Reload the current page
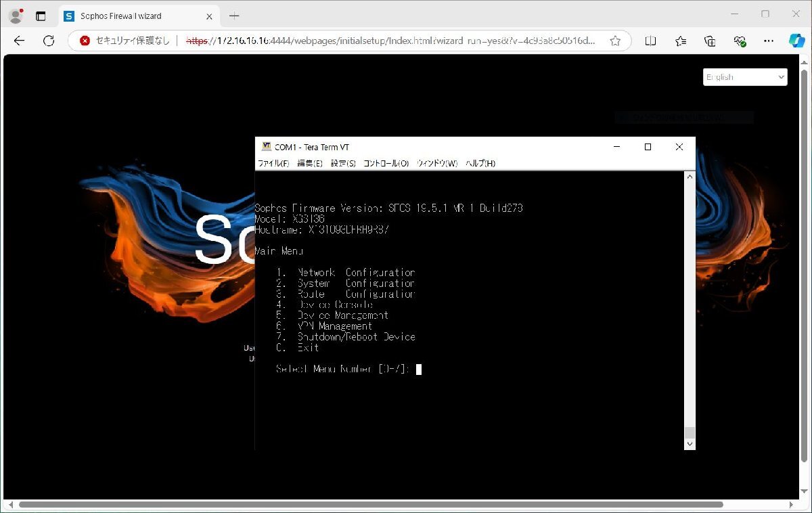This screenshot has width=812, height=513. pos(49,41)
